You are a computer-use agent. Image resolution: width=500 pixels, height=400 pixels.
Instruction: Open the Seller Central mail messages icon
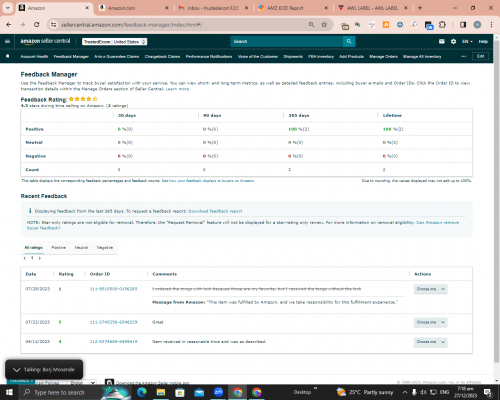pos(442,41)
